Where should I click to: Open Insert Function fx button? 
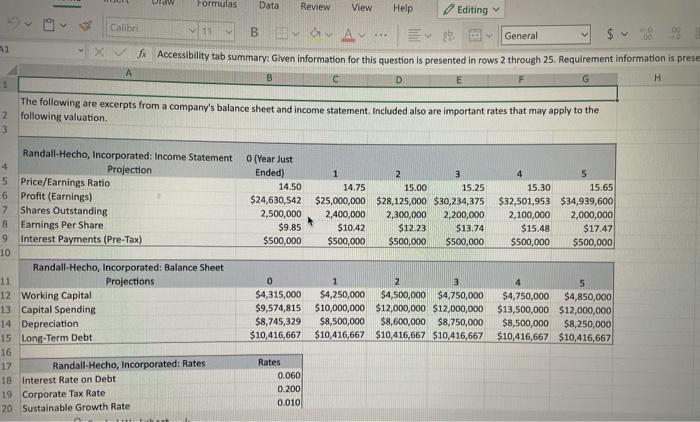(142, 54)
